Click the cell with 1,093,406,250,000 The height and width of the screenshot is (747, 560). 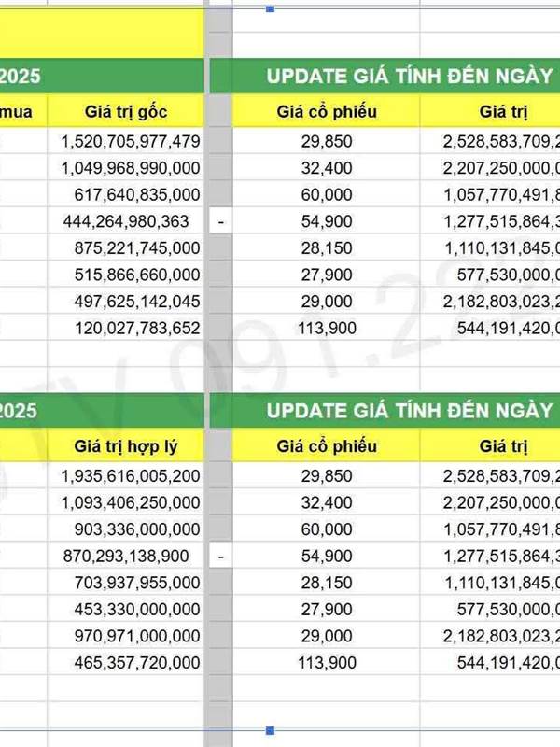click(x=130, y=502)
